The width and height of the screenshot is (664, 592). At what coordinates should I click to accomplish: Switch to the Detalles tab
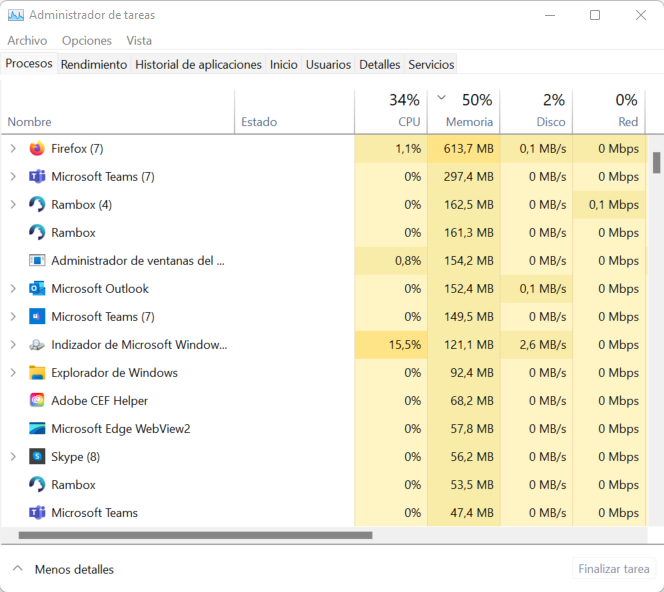pos(380,64)
